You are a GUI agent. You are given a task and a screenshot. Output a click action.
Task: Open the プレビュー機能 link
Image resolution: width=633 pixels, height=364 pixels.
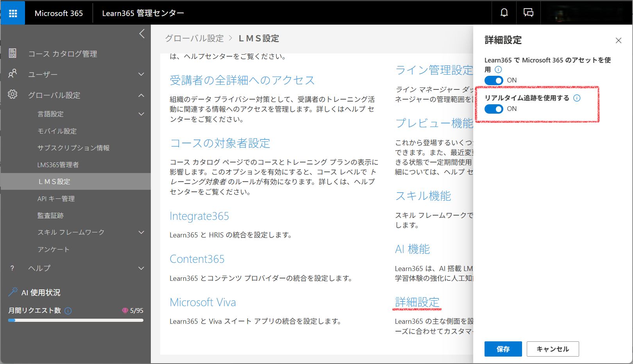coord(434,123)
